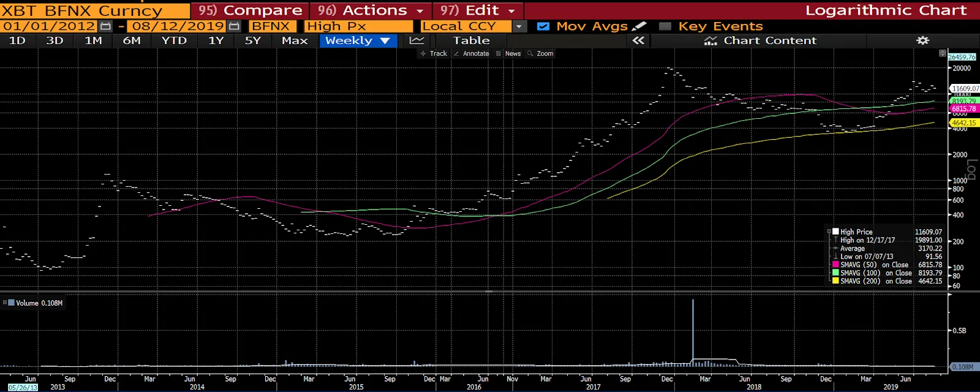Open start date calendar picker icon
980x392 pixels.
click(106, 26)
